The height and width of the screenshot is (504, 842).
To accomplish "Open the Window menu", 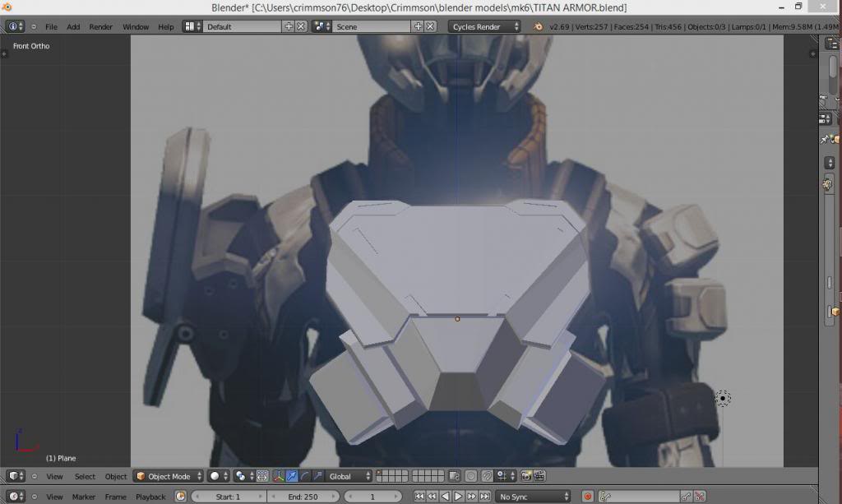I will [136, 26].
